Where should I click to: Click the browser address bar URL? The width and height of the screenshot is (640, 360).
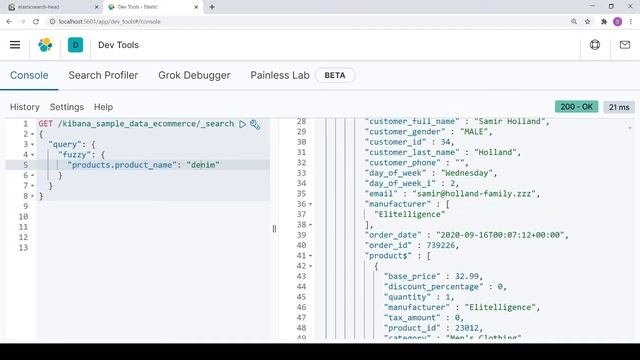(109, 22)
